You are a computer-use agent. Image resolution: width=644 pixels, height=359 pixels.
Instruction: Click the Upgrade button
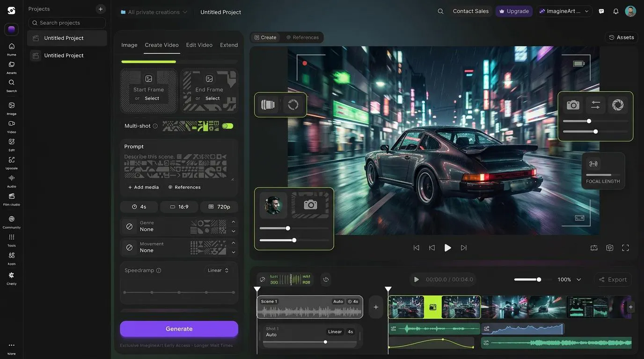pyautogui.click(x=514, y=11)
